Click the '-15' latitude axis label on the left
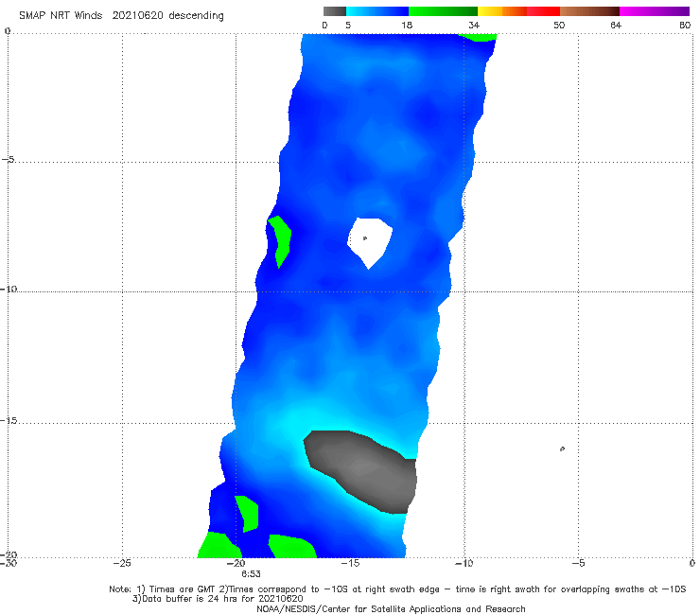This screenshot has height=615, width=700. click(9, 421)
